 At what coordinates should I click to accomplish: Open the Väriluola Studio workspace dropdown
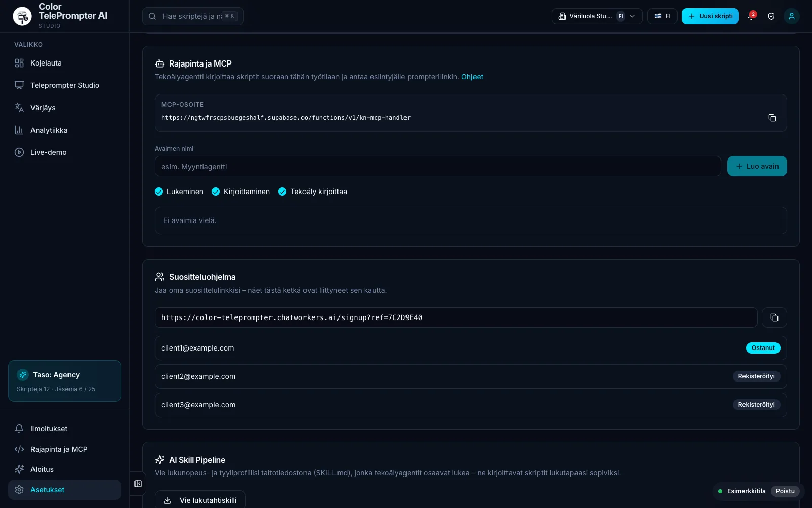[597, 16]
